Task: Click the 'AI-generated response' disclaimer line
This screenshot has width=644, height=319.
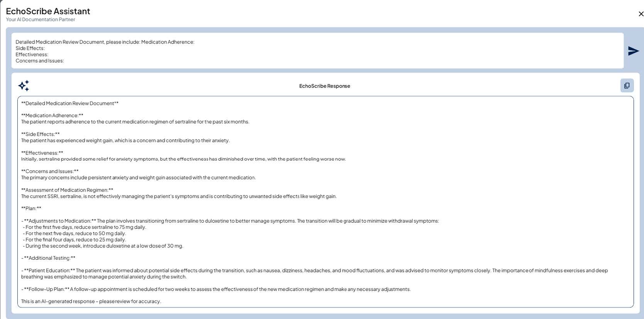Action: tap(91, 301)
